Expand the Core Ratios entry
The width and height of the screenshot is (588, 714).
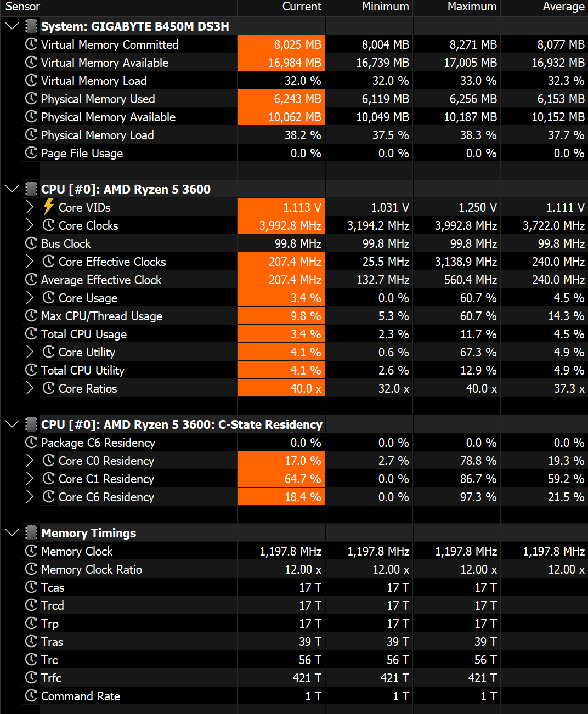(x=30, y=388)
